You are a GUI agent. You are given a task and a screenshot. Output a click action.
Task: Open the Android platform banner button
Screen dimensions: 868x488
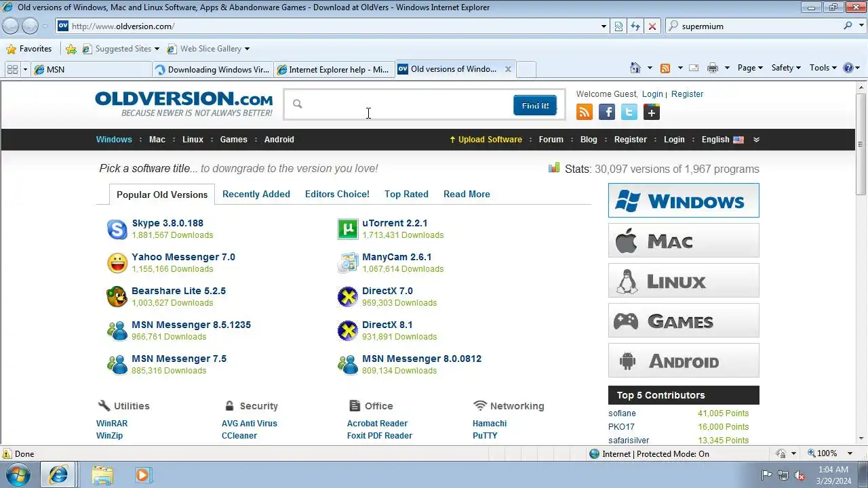684,361
